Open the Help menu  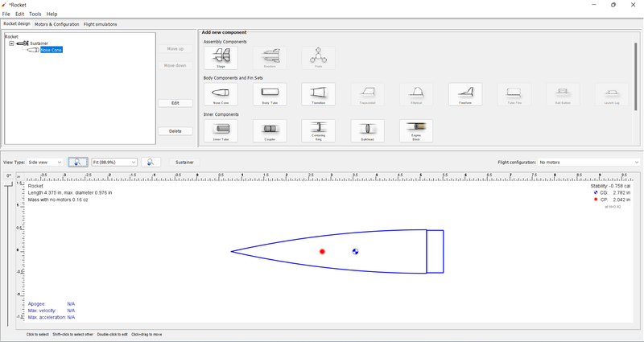pyautogui.click(x=52, y=14)
